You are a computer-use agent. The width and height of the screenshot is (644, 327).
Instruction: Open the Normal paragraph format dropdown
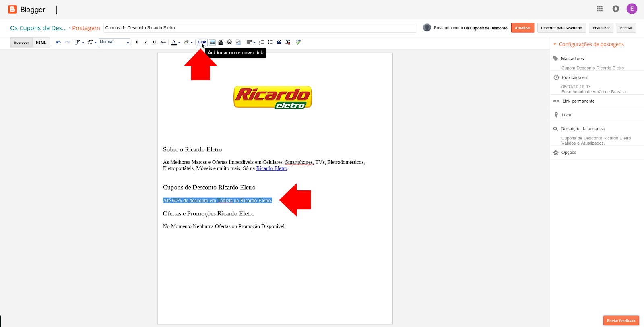click(x=115, y=42)
